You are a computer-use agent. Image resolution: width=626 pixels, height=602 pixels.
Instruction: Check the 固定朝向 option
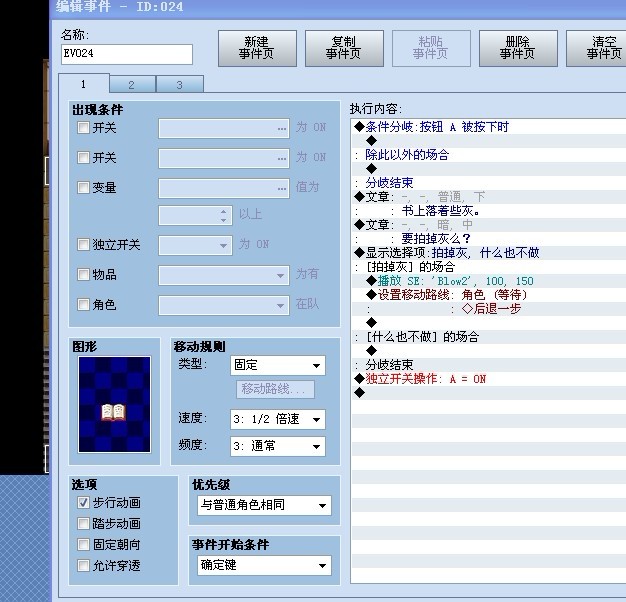pos(83,545)
